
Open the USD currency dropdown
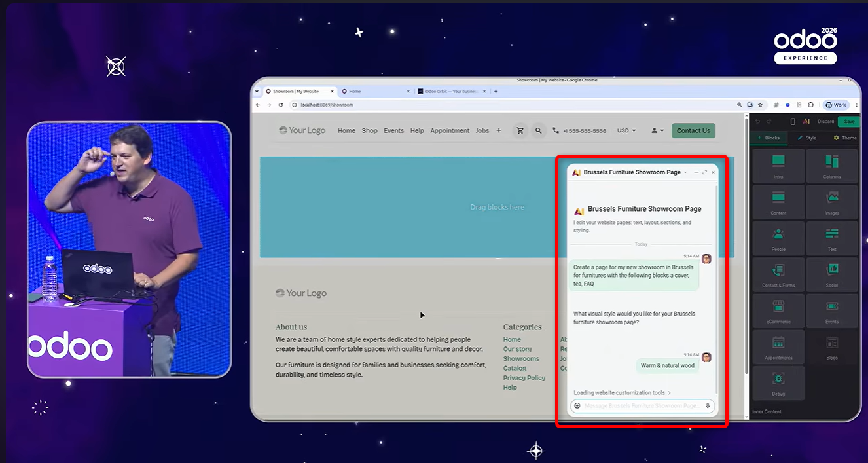[626, 131]
